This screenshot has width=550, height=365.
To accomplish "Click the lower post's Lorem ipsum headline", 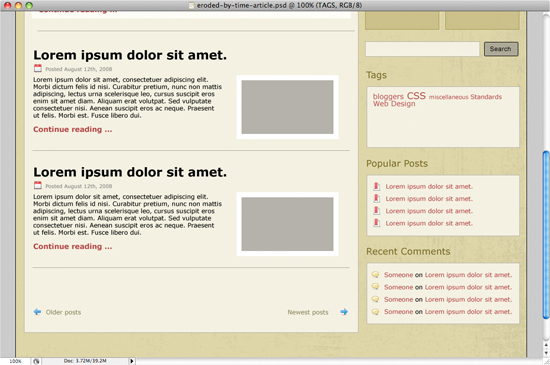I will (130, 172).
